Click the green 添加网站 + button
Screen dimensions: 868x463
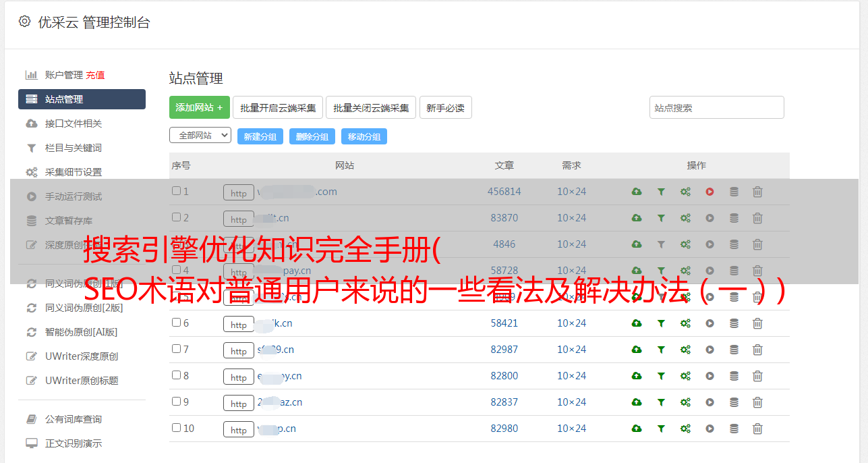click(x=200, y=107)
